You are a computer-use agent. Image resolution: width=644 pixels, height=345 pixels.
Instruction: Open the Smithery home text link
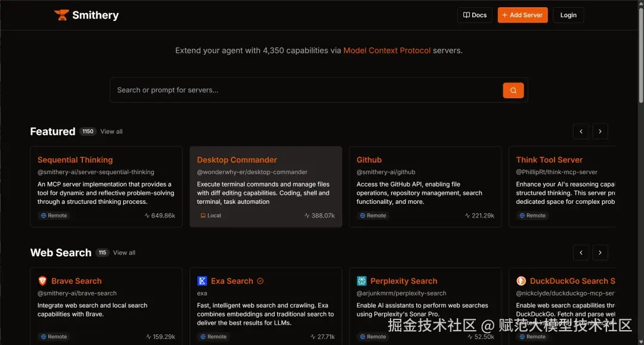coord(95,15)
